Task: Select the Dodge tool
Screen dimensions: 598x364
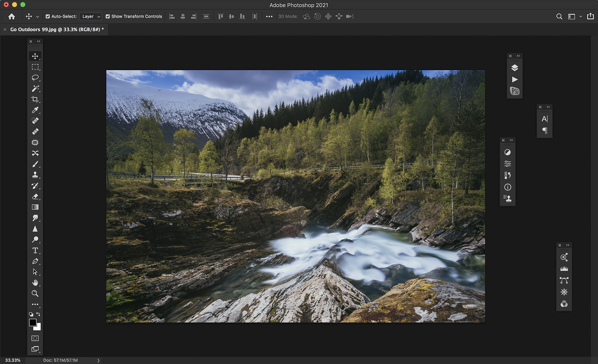Action: click(x=35, y=240)
